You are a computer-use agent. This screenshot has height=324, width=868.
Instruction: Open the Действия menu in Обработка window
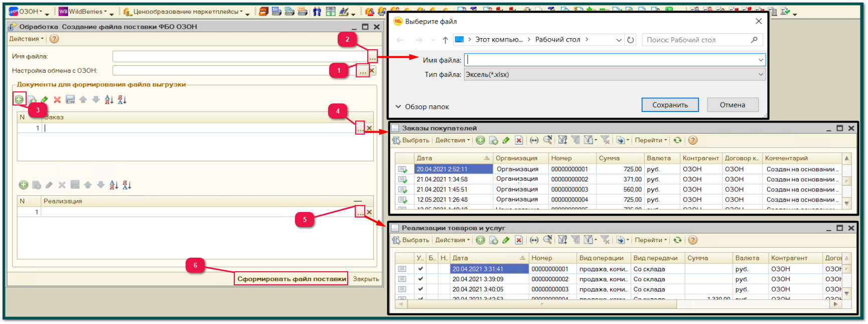(x=26, y=39)
